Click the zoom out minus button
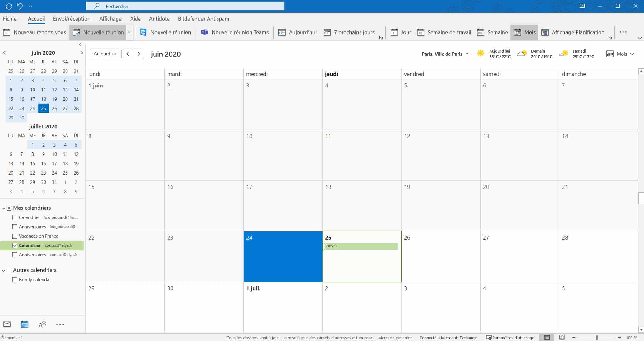644x341 pixels. tap(574, 338)
